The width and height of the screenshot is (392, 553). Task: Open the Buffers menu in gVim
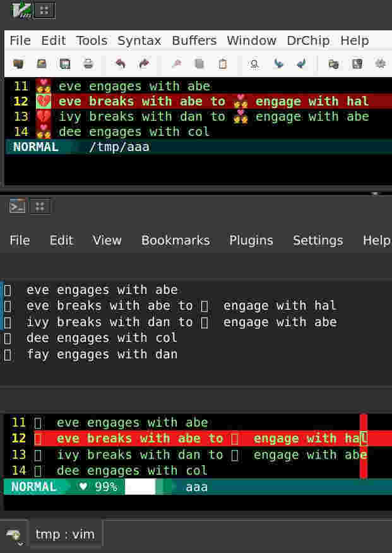point(194,40)
